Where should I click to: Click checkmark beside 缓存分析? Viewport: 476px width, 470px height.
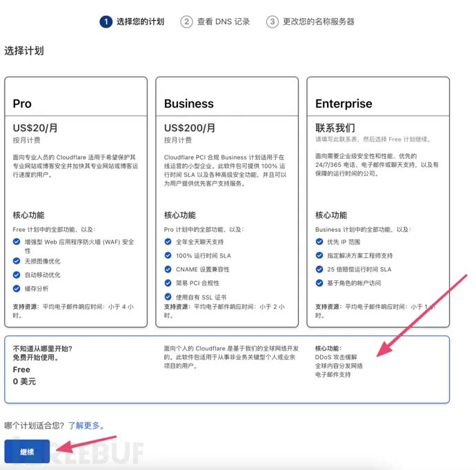click(x=17, y=288)
